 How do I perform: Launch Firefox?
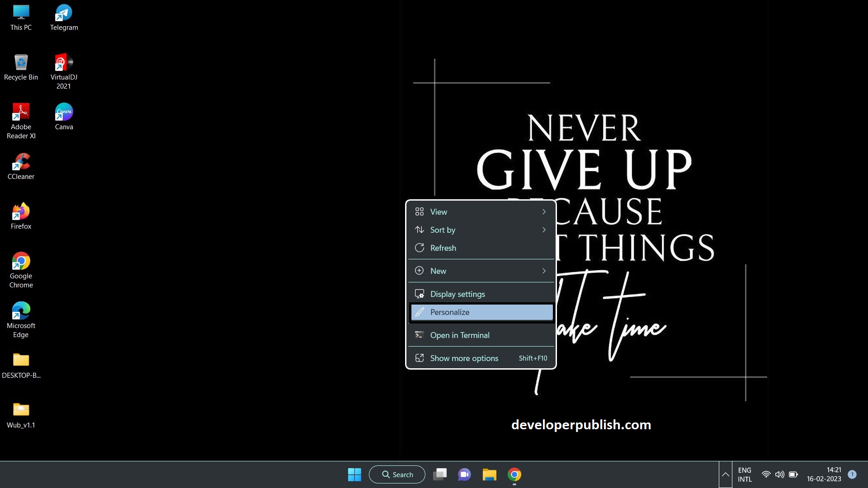tap(21, 211)
